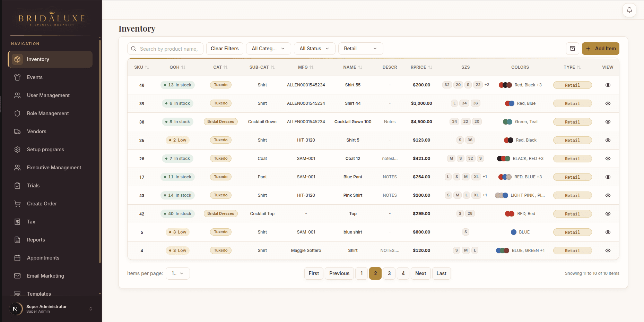Click the Reports document icon

point(17,240)
